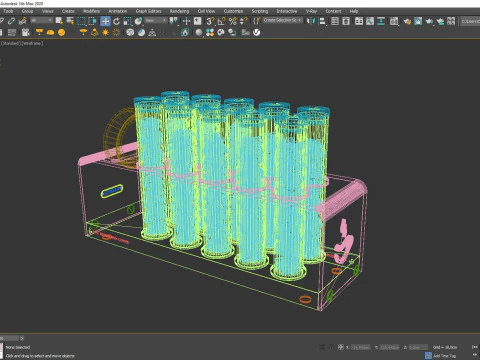This screenshot has width=480, height=360.
Task: Open the Schematic View icon
Action: [x=381, y=21]
